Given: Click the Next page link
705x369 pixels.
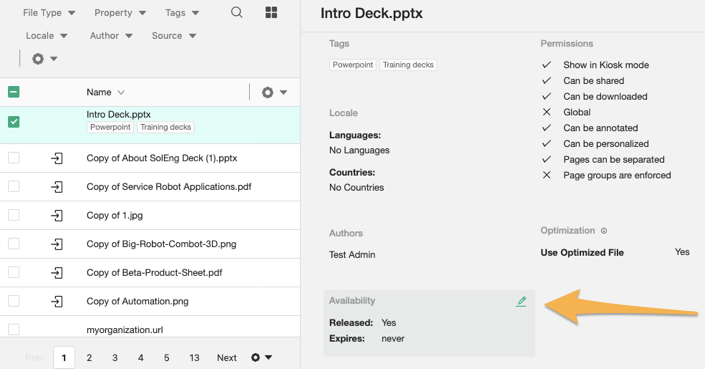Looking at the screenshot, I should click(227, 358).
